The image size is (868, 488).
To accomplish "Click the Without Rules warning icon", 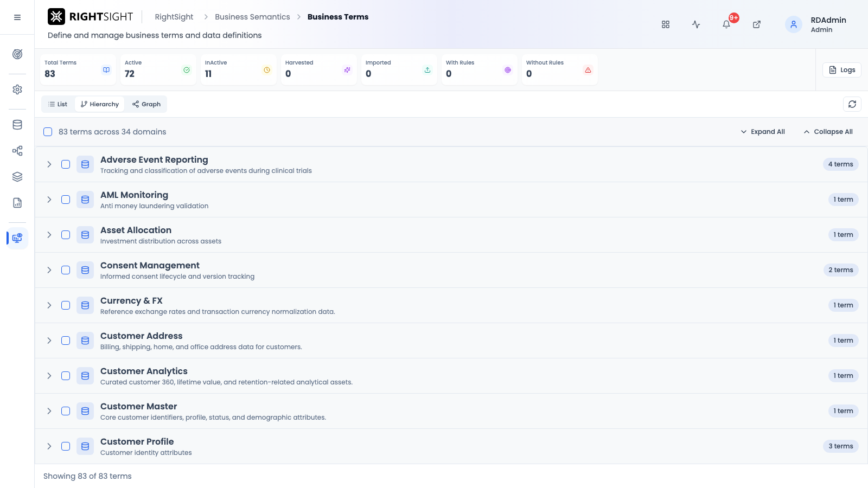I will coord(588,70).
